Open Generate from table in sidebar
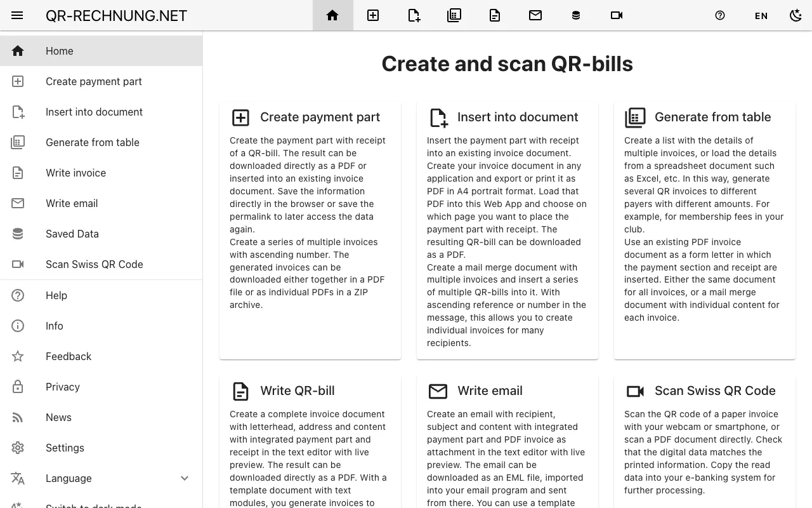Screen dimensions: 812x508 [x=101, y=142]
